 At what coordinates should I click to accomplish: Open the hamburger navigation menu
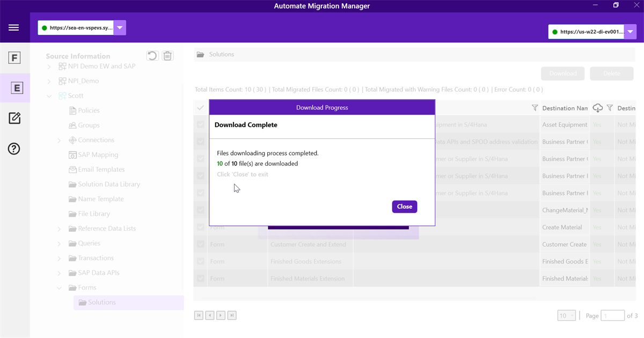click(x=14, y=27)
